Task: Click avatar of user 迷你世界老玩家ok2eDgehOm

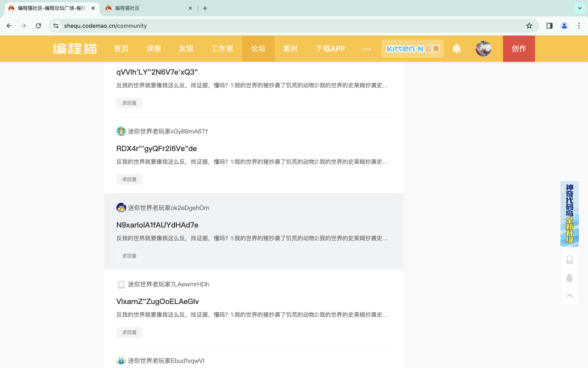Action: pyautogui.click(x=121, y=208)
